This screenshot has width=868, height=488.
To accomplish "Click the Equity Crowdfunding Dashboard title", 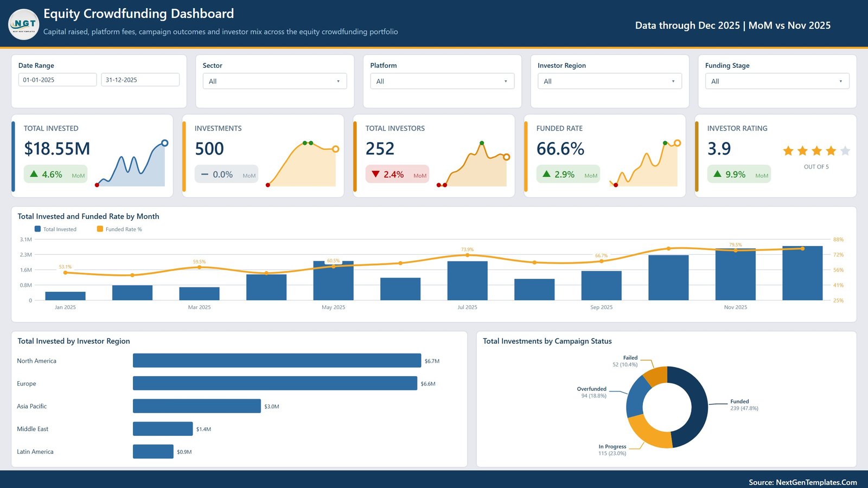I will pyautogui.click(x=139, y=14).
